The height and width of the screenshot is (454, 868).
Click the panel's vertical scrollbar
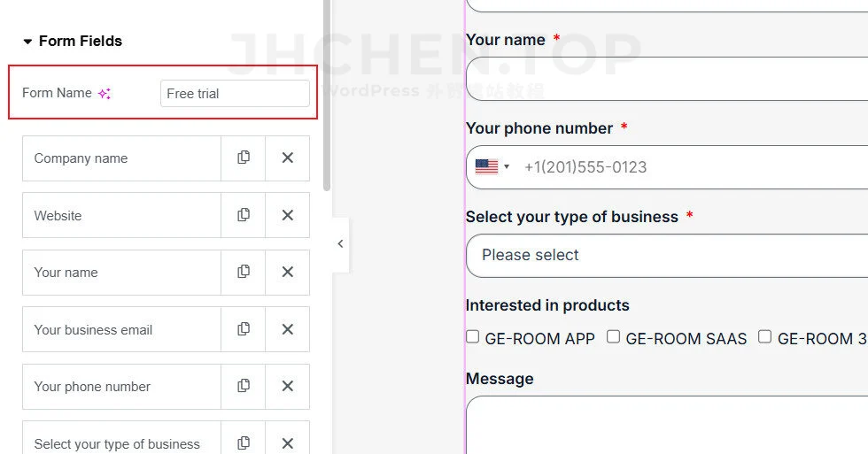tap(327, 95)
